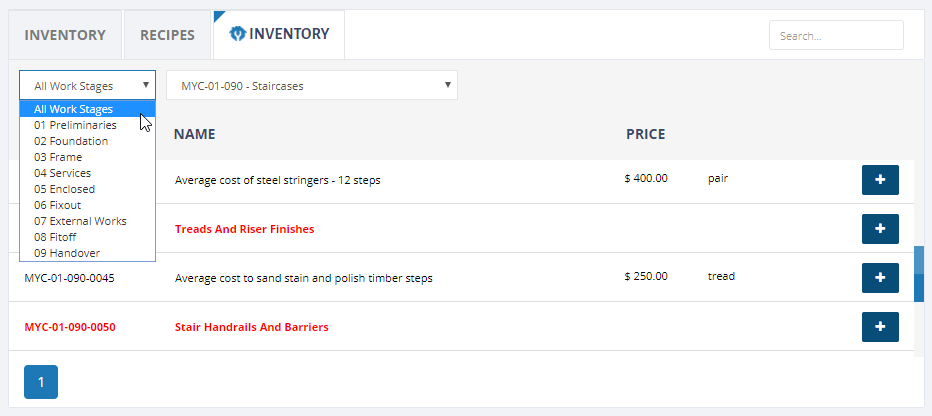Add Treads And Riser Finishes row
The width and height of the screenshot is (932, 416).
(x=880, y=229)
